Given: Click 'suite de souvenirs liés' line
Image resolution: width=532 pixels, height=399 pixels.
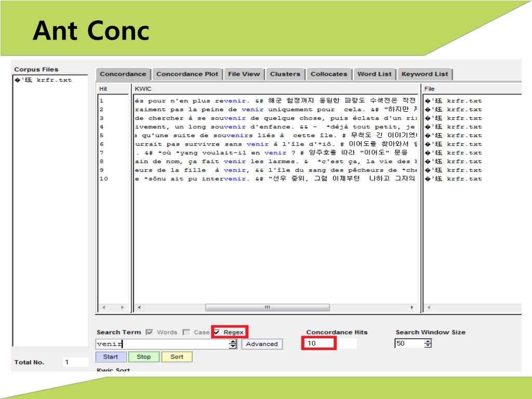Looking at the screenshot, I should click(x=275, y=136).
